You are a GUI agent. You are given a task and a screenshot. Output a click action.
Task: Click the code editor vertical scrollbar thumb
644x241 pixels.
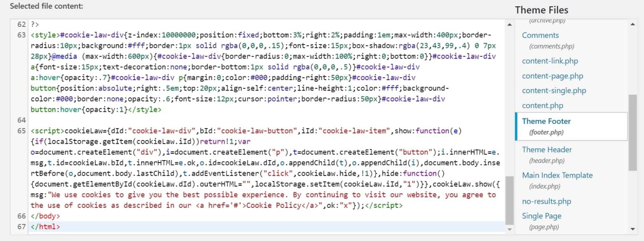click(509, 200)
